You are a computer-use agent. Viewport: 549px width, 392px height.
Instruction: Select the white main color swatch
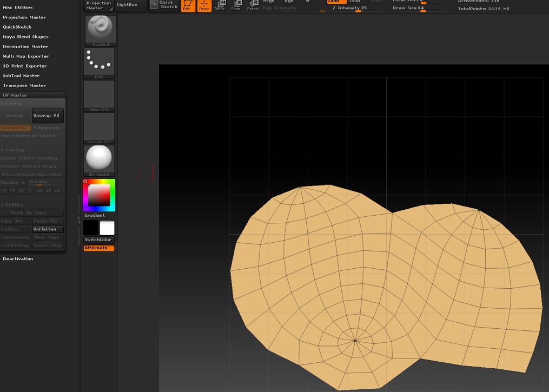coord(107,228)
